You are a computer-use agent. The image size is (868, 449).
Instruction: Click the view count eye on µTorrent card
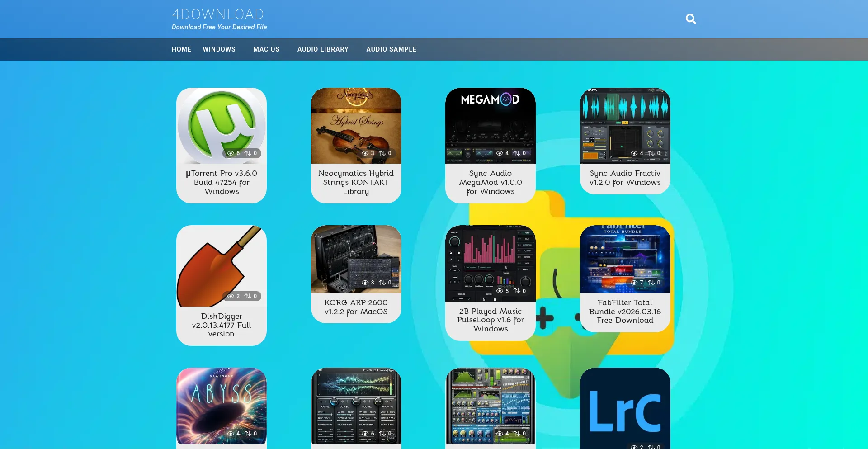(x=231, y=153)
